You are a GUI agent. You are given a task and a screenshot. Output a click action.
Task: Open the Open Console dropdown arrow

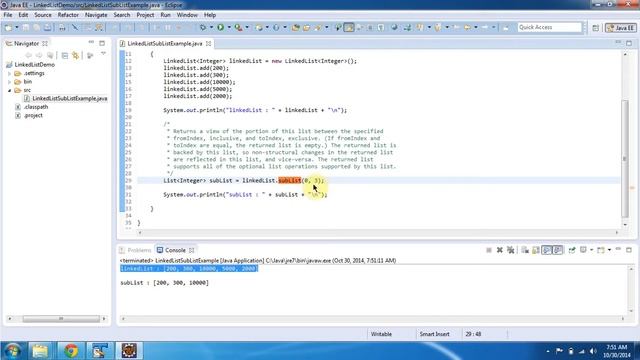(x=609, y=250)
